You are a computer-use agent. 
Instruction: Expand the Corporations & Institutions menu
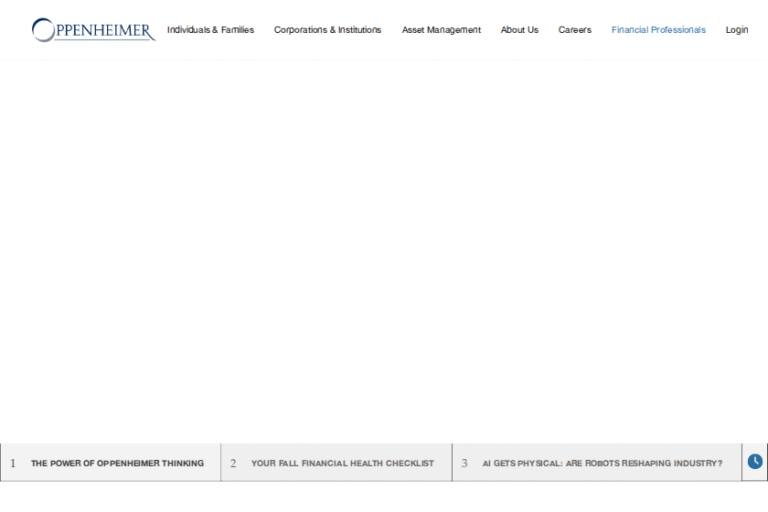pos(327,30)
